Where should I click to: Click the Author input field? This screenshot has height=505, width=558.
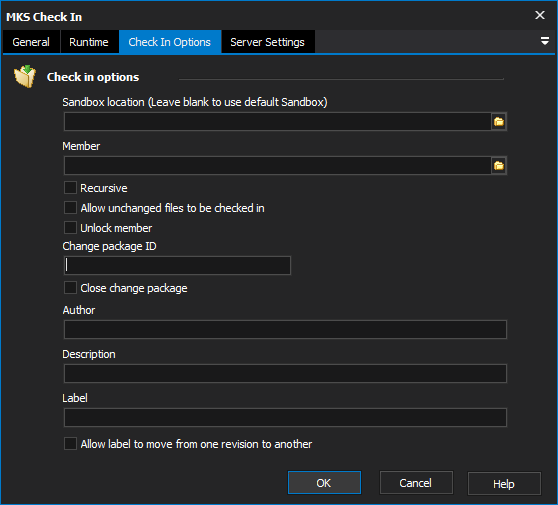tap(285, 330)
